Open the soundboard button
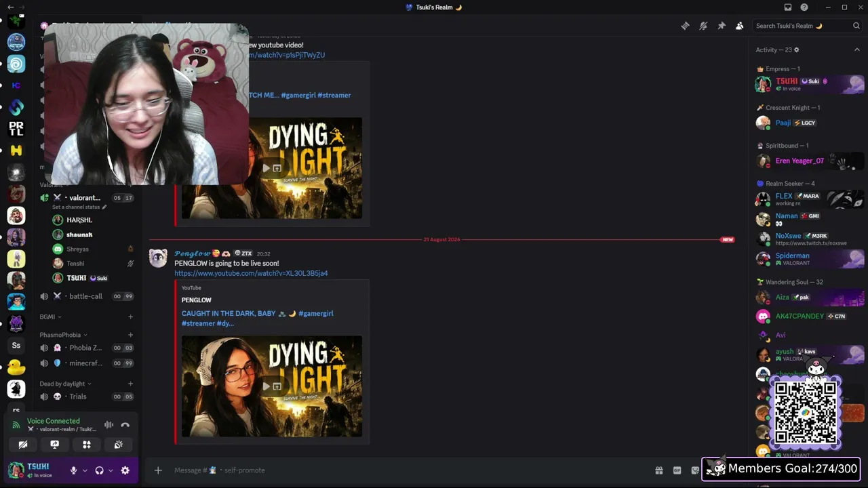 pyautogui.click(x=119, y=445)
